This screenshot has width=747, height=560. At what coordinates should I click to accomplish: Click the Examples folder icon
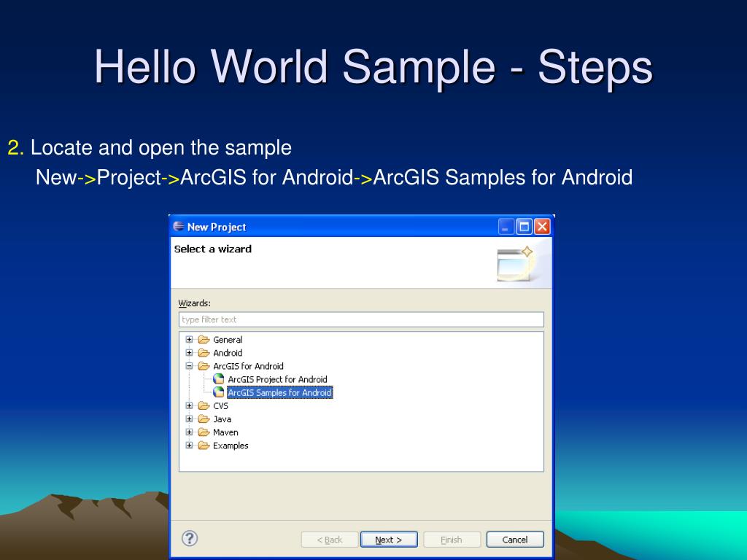pyautogui.click(x=204, y=446)
